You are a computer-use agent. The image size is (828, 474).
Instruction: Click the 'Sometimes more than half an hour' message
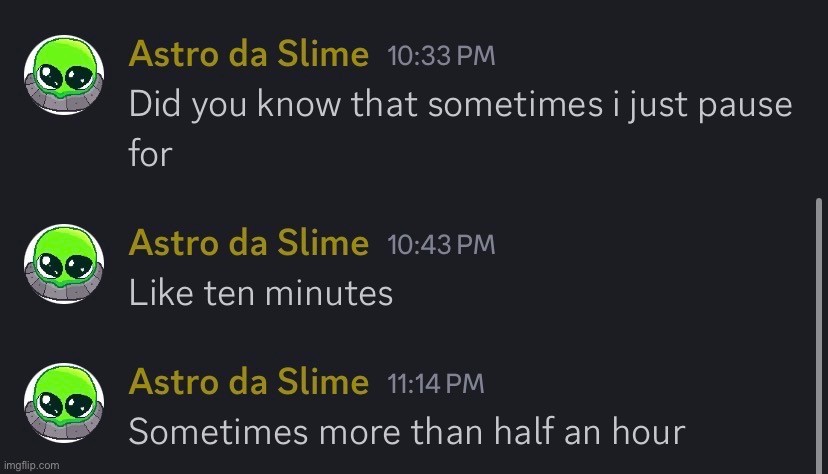(406, 432)
